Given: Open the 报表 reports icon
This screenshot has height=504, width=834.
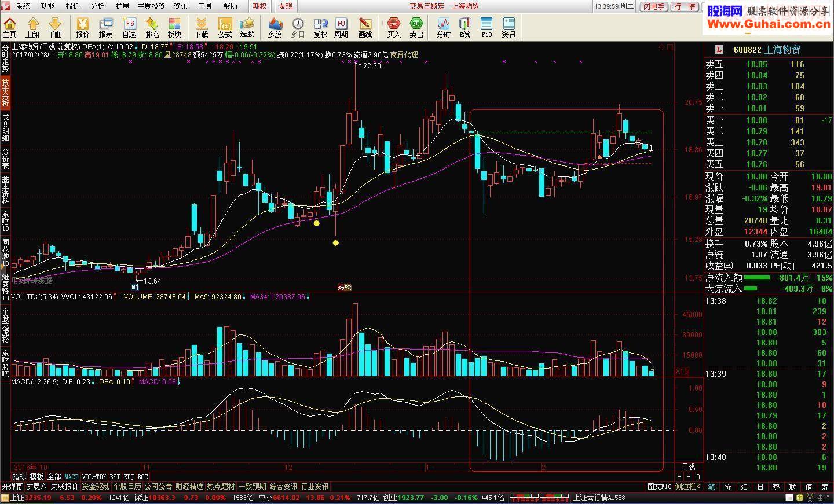Looking at the screenshot, I should click(x=106, y=27).
